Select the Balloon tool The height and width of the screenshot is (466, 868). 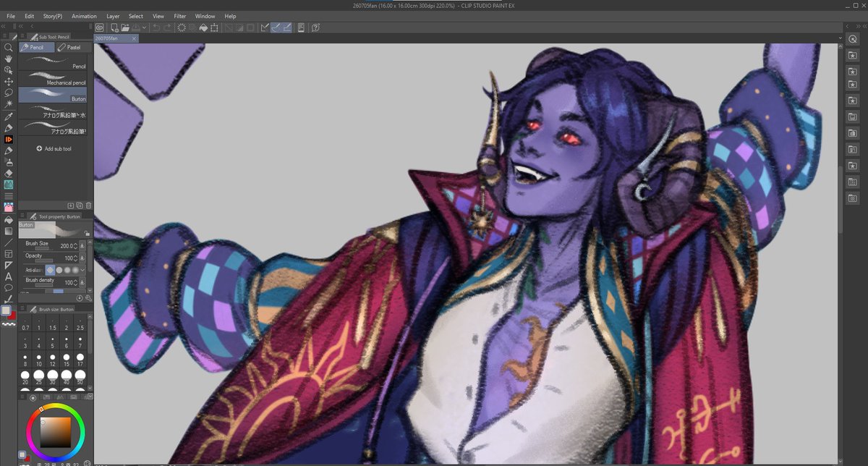[9, 287]
